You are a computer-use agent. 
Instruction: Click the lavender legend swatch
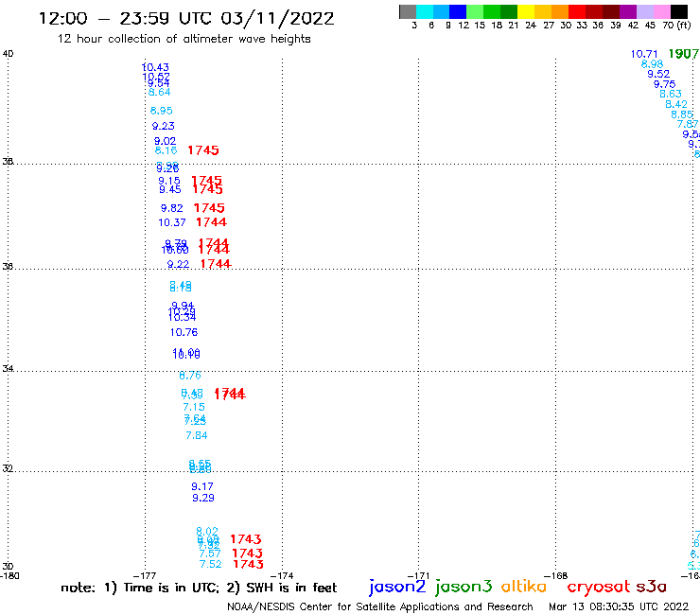pyautogui.click(x=644, y=12)
